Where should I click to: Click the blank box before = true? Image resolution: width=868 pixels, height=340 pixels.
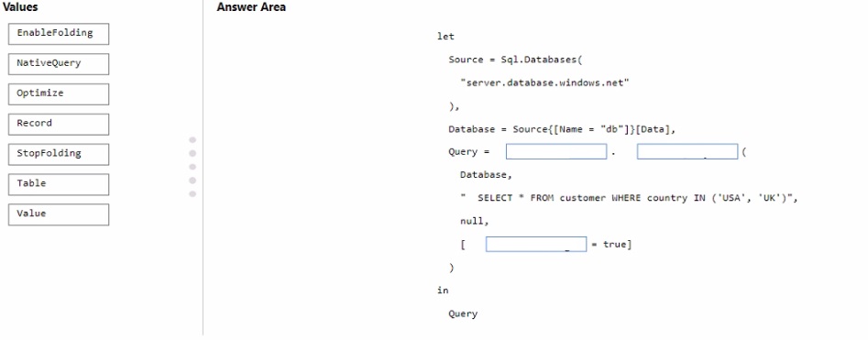click(x=536, y=244)
